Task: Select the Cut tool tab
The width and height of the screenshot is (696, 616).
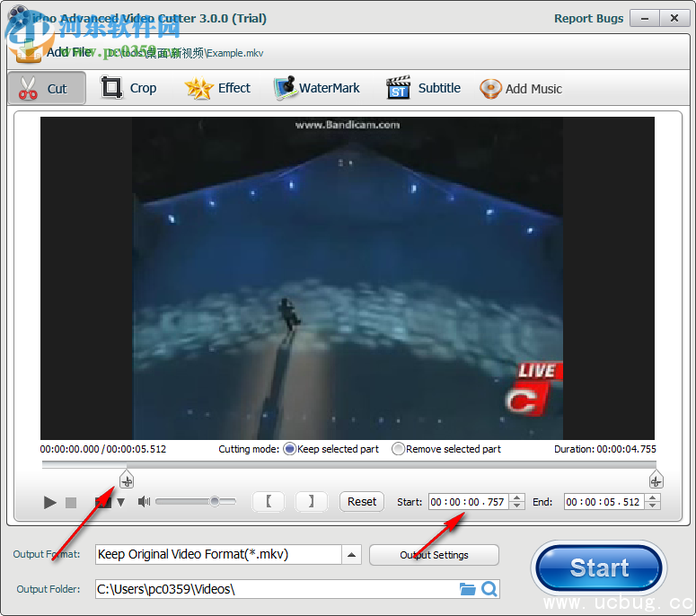Action: (46, 88)
